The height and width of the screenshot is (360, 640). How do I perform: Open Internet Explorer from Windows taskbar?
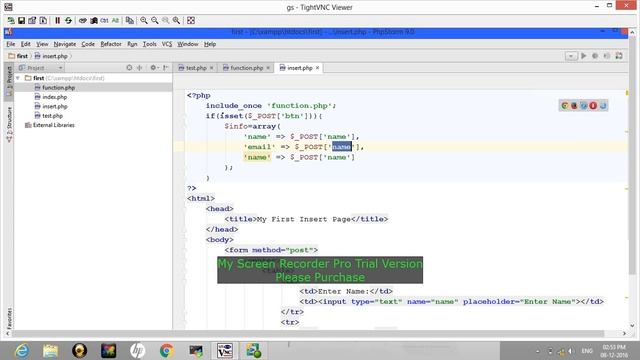pos(21,351)
